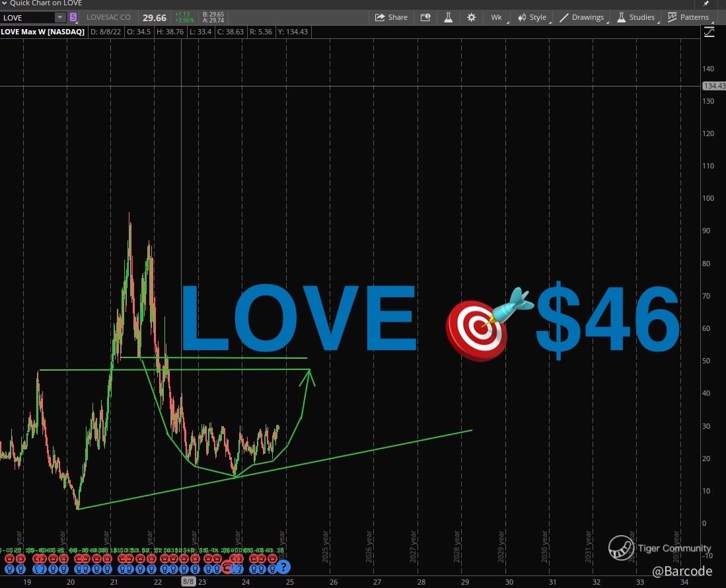Screen dimensions: 726x588
Task: Click the -10 price axis label
Action: (706, 556)
